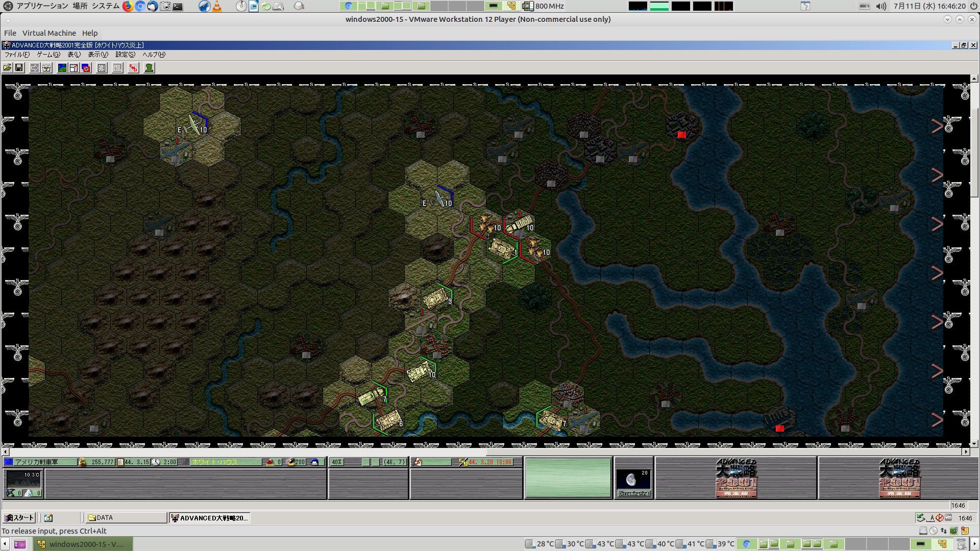Image resolution: width=980 pixels, height=551 pixels.
Task: Click the red-blue faction emblem toolbar icon
Action: 86,68
